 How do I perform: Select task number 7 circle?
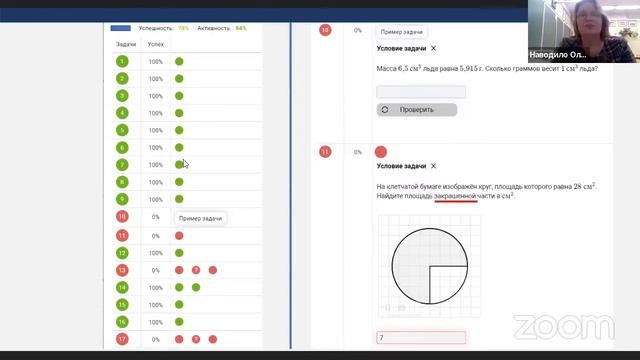coord(122,165)
